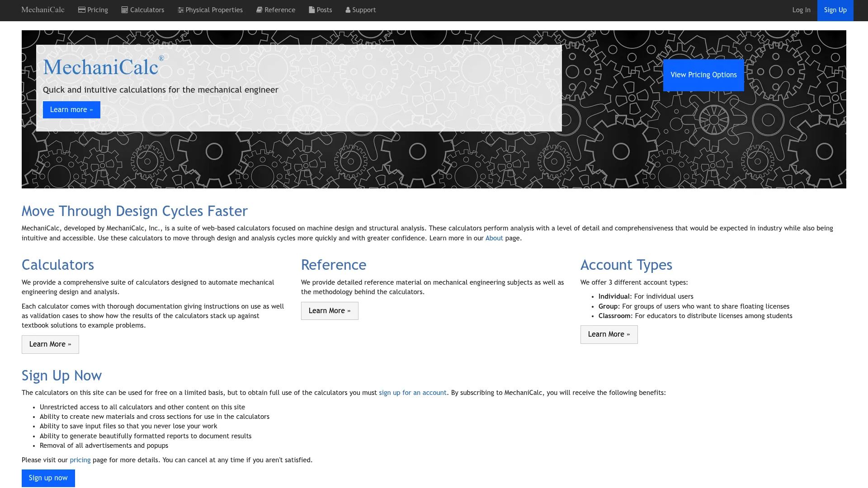Screen dimensions: 868x488
Task: Click the MechaniCalc brand in navbar
Action: point(43,10)
